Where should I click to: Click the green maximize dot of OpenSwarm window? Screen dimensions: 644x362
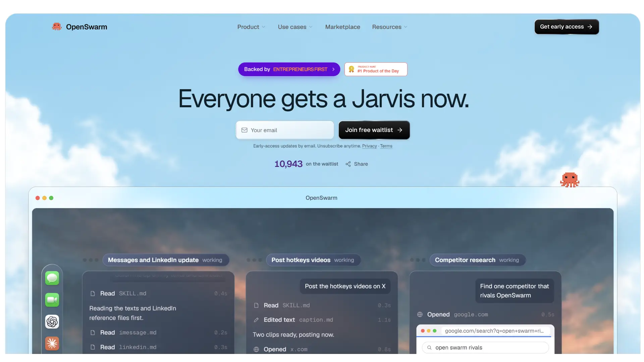coord(51,198)
